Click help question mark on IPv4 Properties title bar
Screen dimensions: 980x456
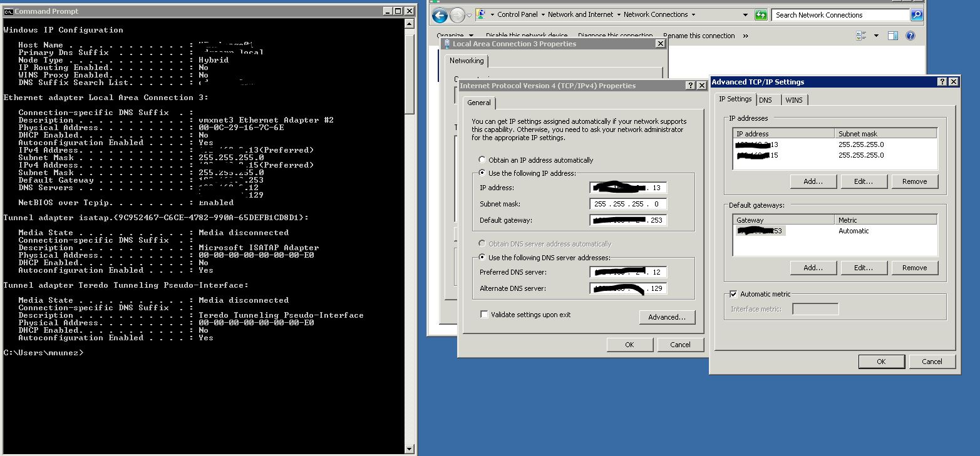[691, 86]
